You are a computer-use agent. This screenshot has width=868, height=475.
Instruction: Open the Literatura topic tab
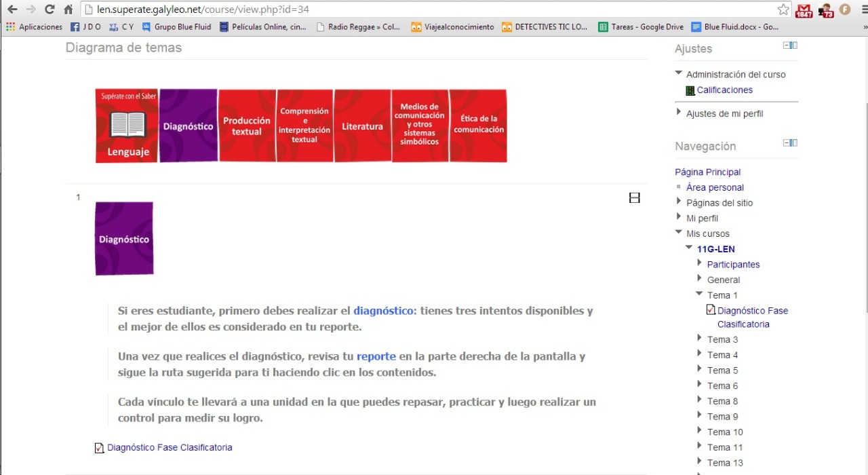click(x=362, y=126)
